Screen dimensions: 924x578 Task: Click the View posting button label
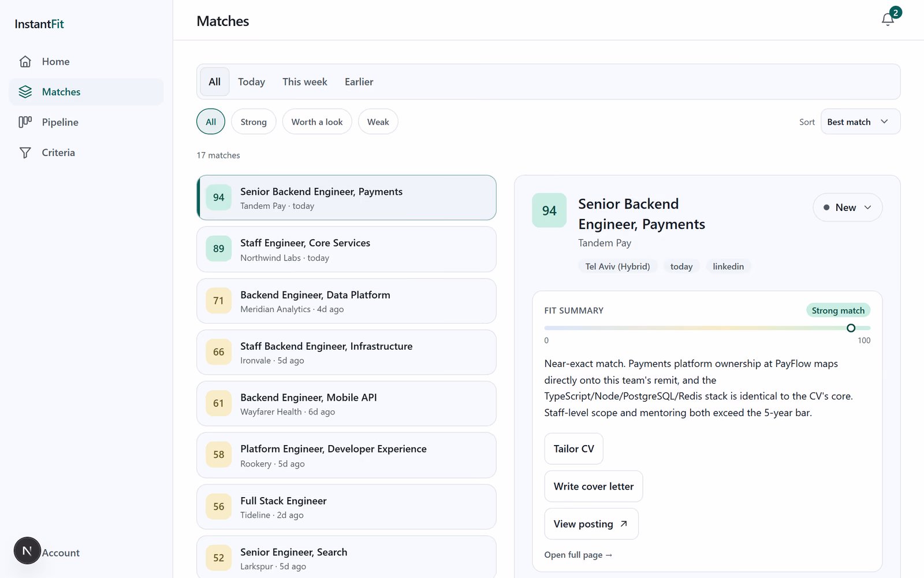pos(583,524)
